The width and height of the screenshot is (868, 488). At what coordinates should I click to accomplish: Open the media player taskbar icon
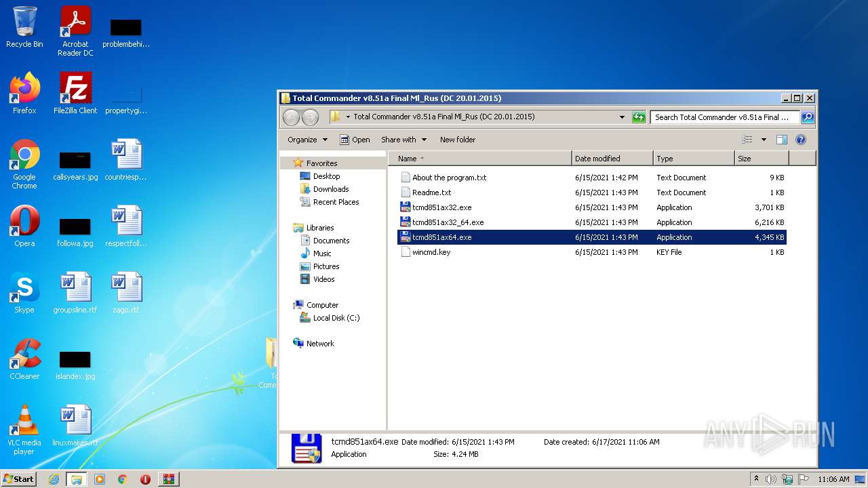[100, 479]
